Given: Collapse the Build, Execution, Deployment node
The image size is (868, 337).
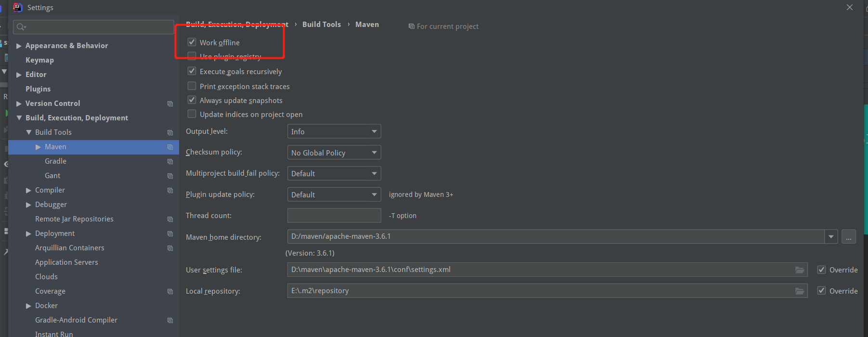Looking at the screenshot, I should coord(19,118).
